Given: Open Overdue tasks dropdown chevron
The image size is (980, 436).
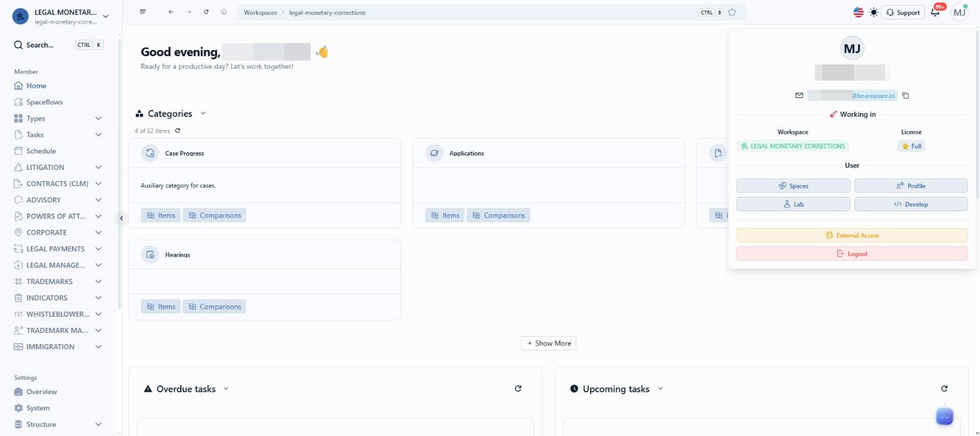Looking at the screenshot, I should [226, 389].
